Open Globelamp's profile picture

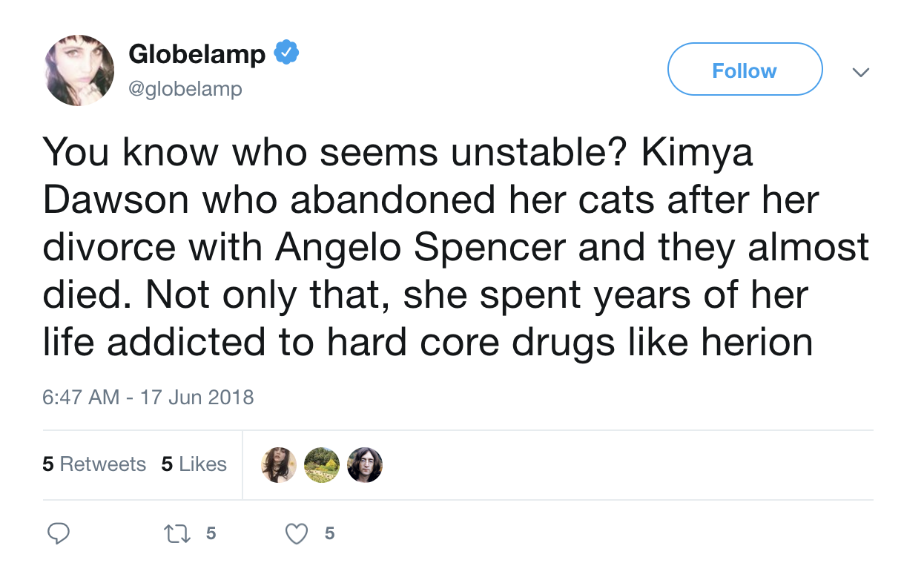click(x=79, y=70)
